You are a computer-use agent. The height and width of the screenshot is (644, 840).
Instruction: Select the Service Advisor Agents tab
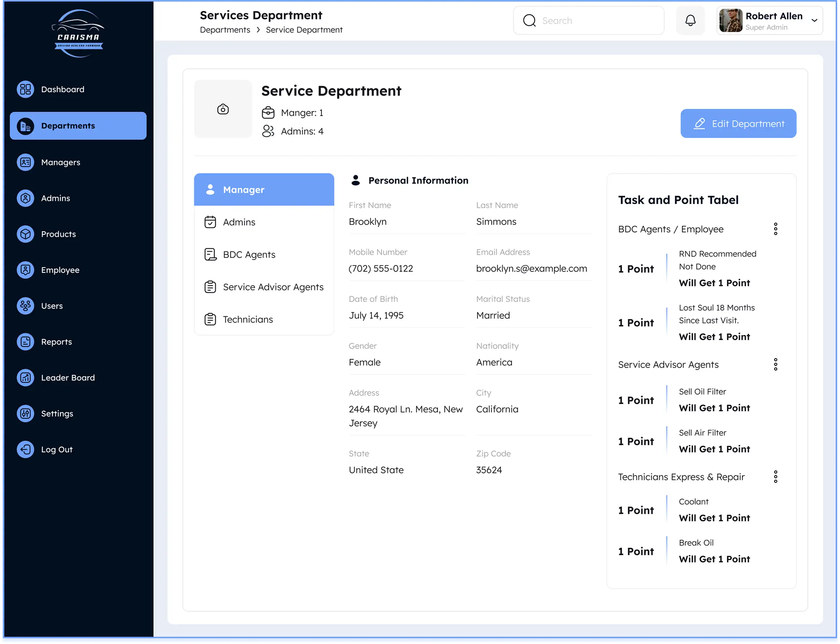click(x=273, y=287)
